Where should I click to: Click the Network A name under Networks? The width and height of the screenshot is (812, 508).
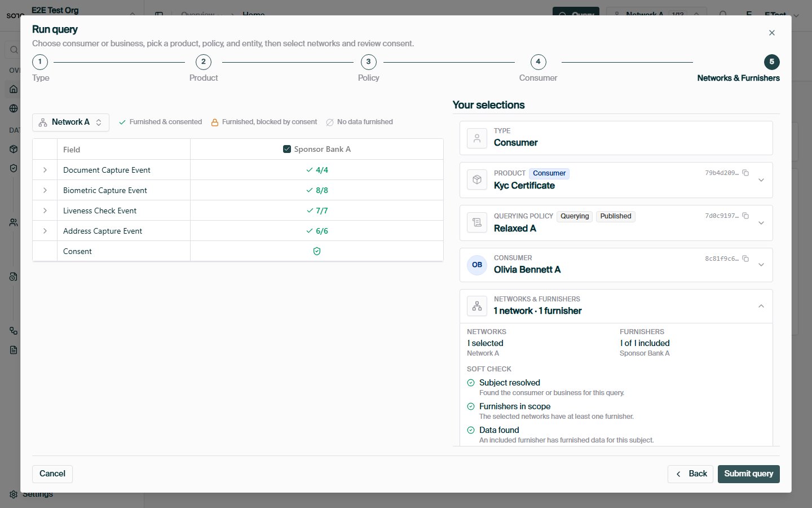click(483, 353)
